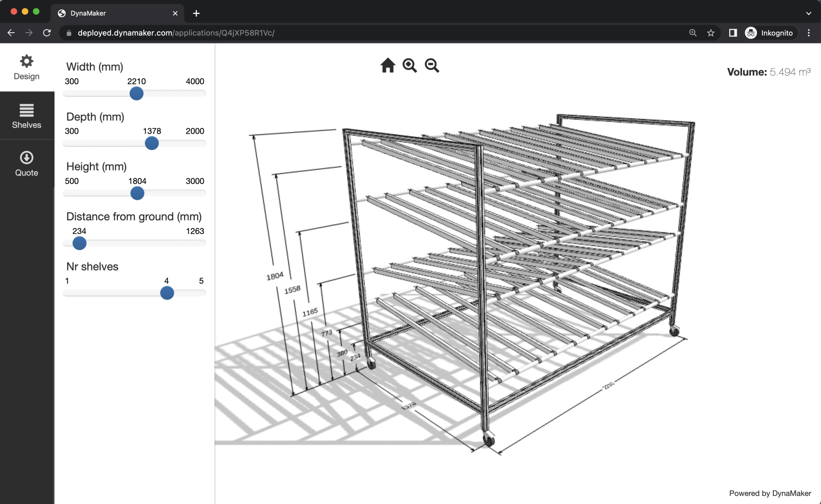The image size is (821, 504).
Task: Bookmark the page with the star icon
Action: (x=712, y=33)
